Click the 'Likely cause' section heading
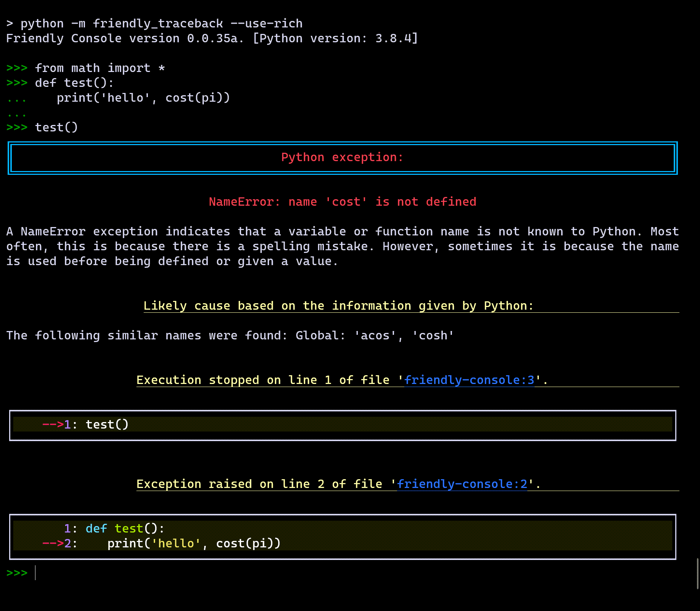This screenshot has width=700, height=611. tap(338, 305)
